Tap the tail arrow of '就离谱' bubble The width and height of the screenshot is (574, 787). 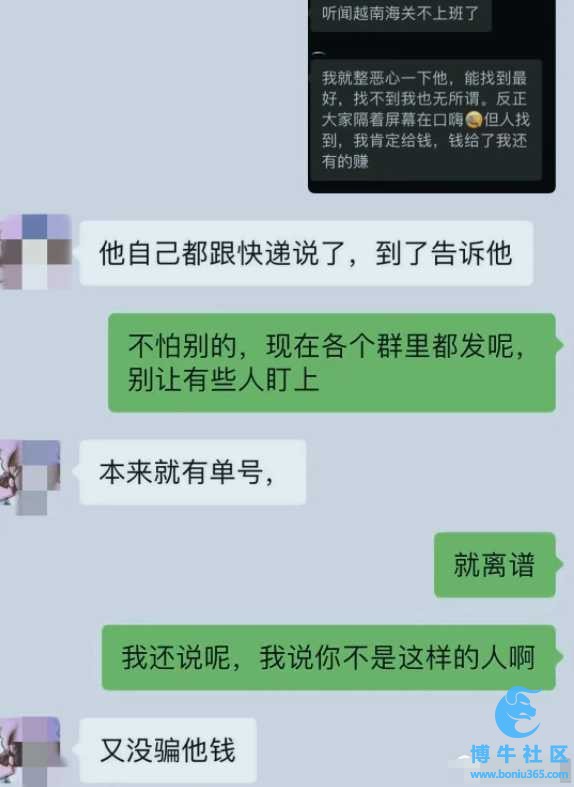point(559,565)
